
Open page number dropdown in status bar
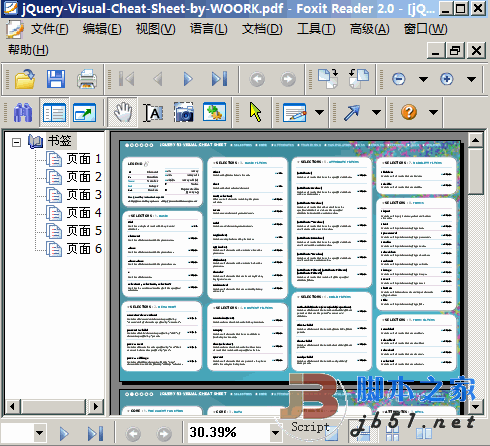point(39,433)
